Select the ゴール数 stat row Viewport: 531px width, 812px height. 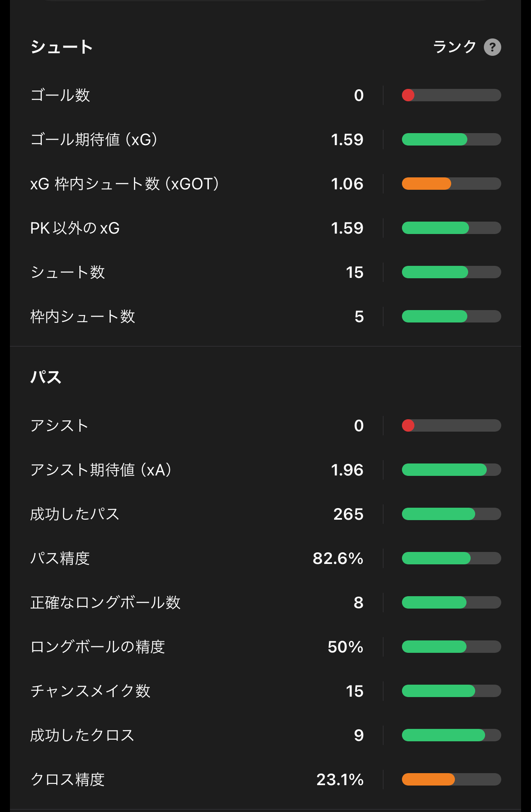[x=265, y=95]
